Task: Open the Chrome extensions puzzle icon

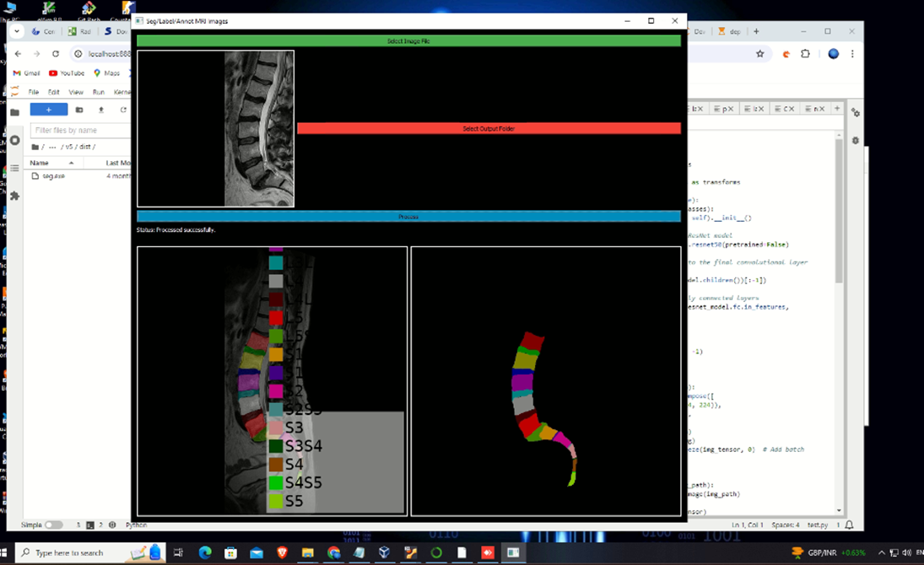Action: click(805, 54)
